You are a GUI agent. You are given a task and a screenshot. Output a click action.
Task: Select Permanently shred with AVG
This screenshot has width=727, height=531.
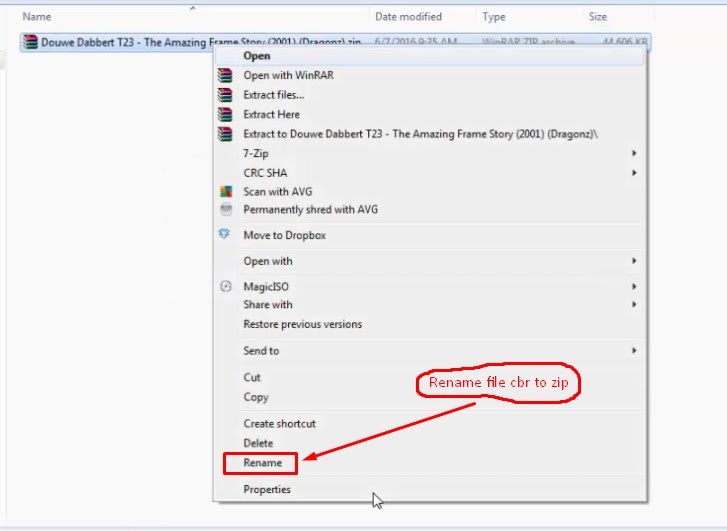coord(430,210)
